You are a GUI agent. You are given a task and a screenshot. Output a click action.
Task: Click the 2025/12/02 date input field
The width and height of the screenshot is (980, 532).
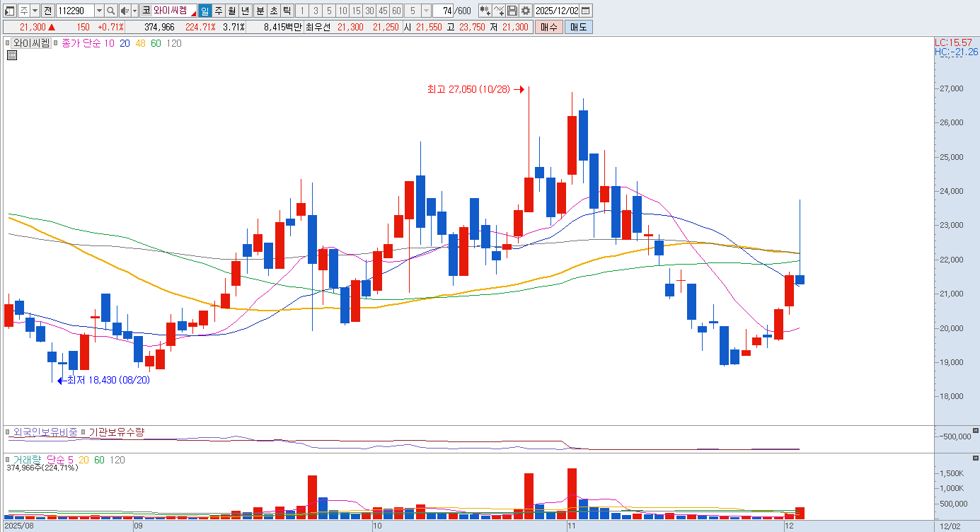tap(557, 11)
